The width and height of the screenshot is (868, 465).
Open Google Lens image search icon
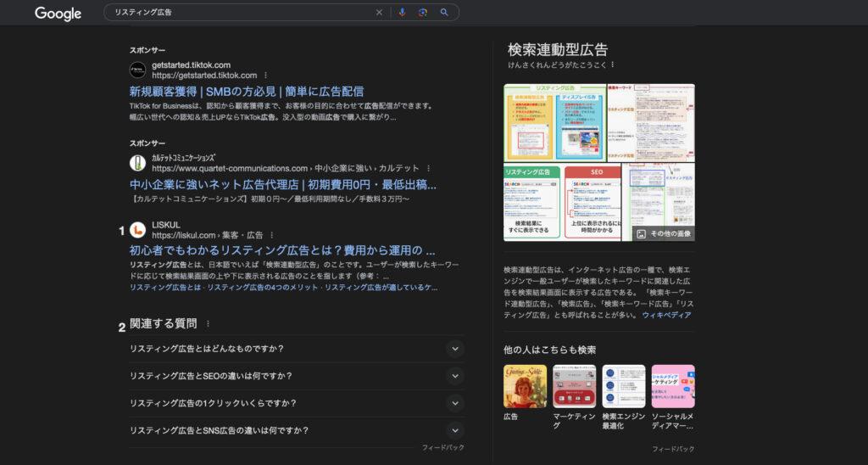(x=422, y=13)
